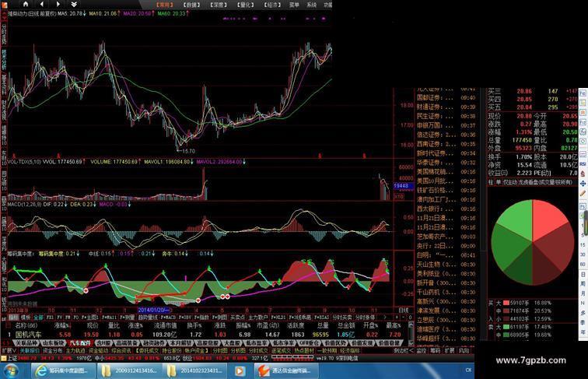Screen dimensions: 588x379
Task: Navigate back with the left arrow
Action: (42, 4)
